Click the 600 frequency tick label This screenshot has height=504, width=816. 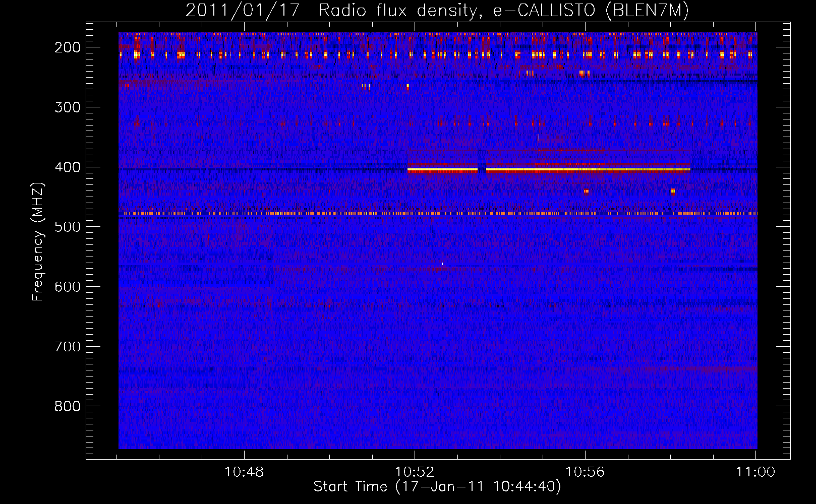point(67,286)
